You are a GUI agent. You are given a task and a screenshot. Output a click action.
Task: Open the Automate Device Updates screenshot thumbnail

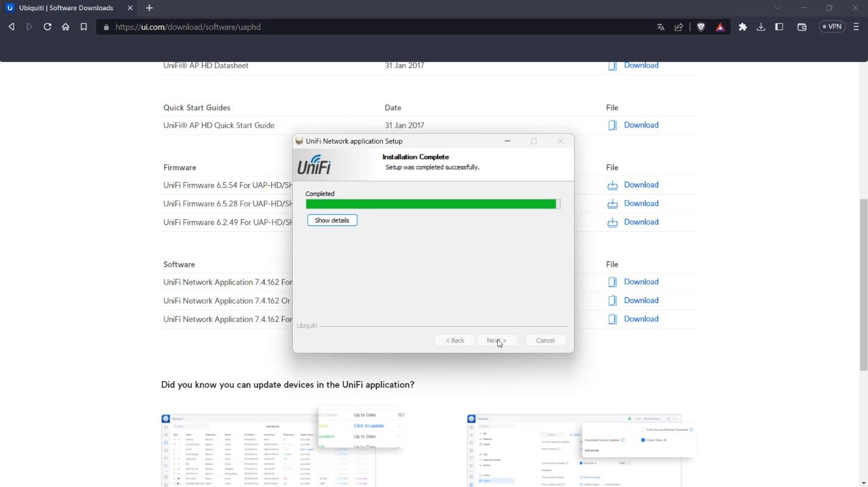pos(581,450)
